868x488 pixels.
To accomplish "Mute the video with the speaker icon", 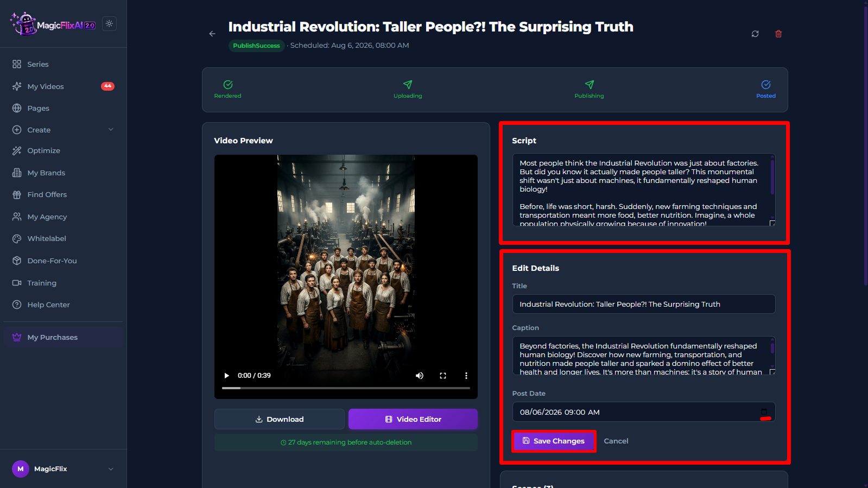I will (x=420, y=376).
